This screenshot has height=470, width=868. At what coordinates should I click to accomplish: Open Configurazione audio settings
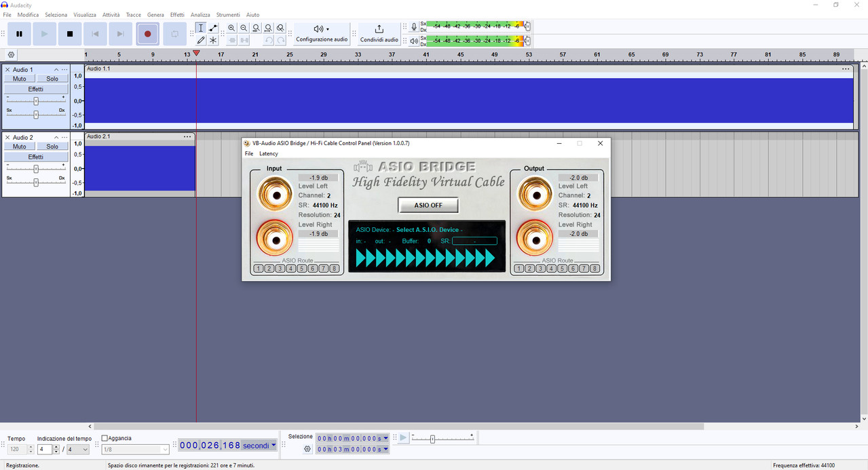click(x=322, y=34)
